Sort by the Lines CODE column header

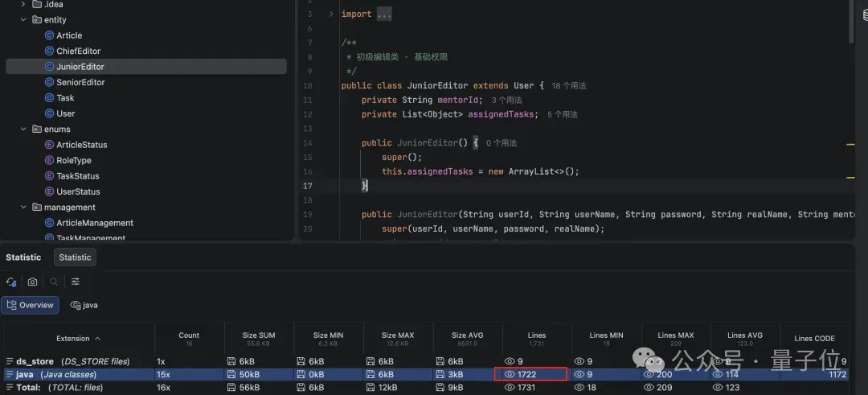pyautogui.click(x=814, y=339)
